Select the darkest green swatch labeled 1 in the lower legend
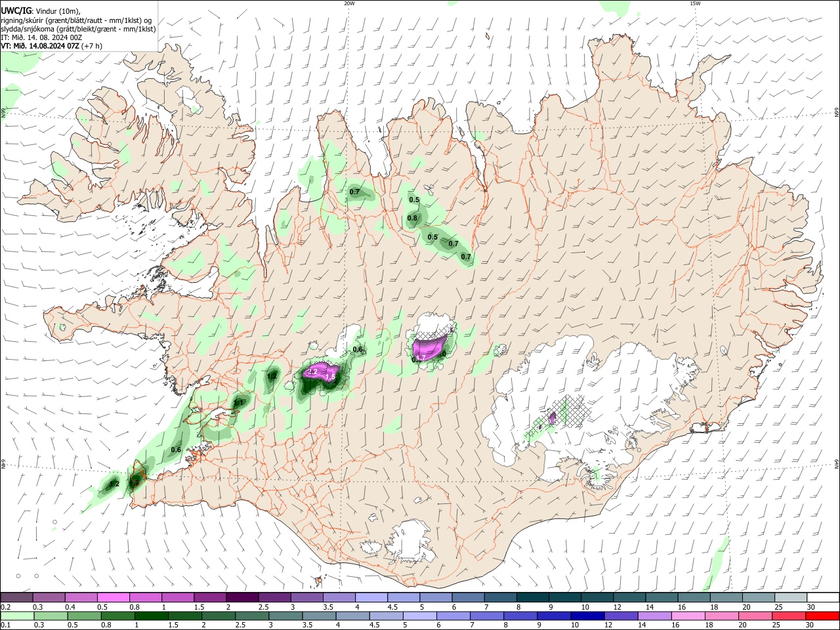Viewport: 840px width, 630px height. pos(151,616)
